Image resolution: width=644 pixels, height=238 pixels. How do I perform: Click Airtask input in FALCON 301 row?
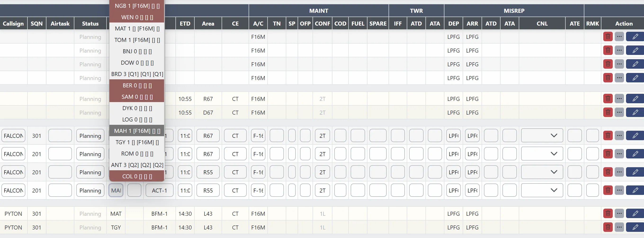tap(60, 136)
